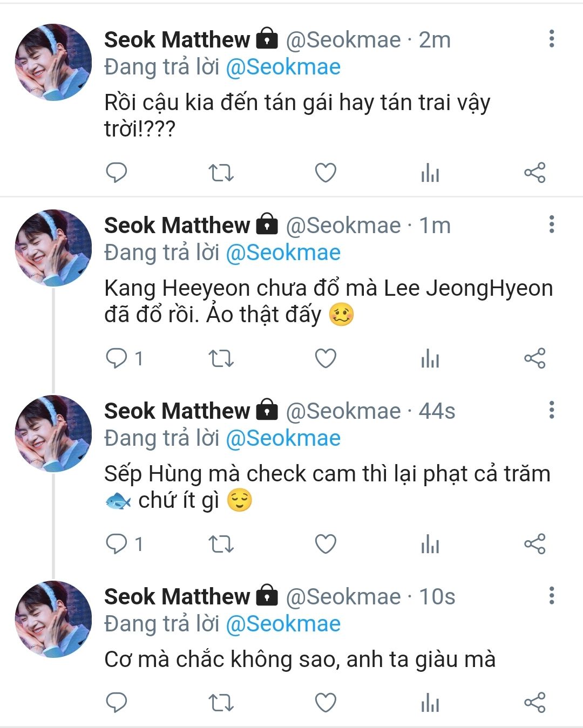This screenshot has width=583, height=728.
Task: Like the 'Kang Heeyeon' tweet
Action: (326, 358)
